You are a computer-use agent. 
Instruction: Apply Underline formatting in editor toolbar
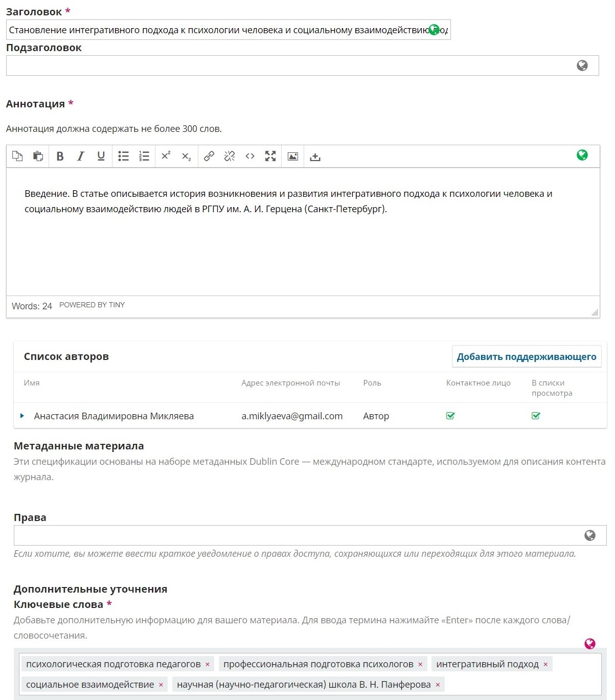tap(101, 156)
